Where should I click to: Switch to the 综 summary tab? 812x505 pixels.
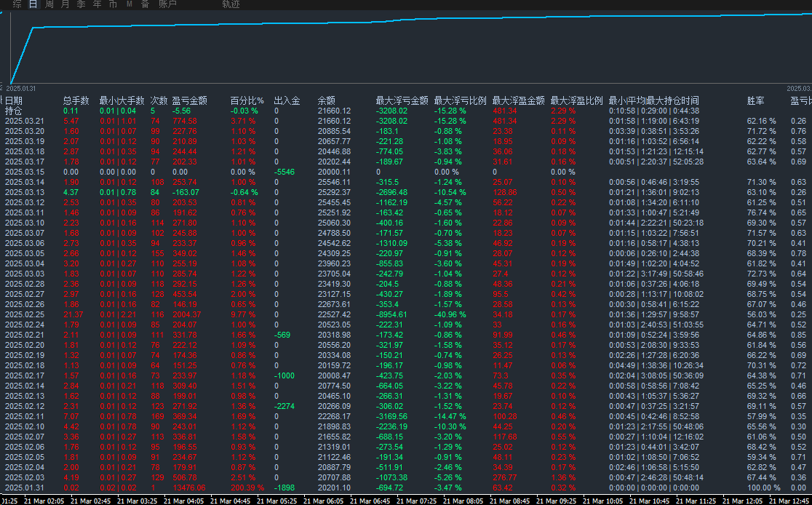pyautogui.click(x=17, y=4)
